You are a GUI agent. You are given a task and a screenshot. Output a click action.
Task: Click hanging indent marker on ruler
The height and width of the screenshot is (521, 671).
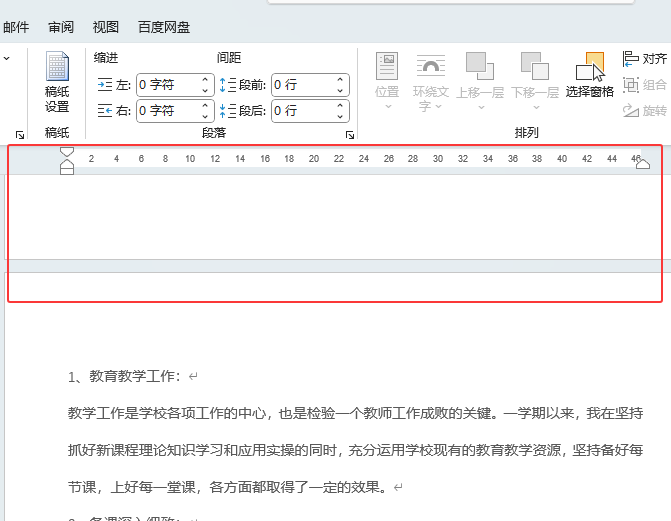pos(67,164)
